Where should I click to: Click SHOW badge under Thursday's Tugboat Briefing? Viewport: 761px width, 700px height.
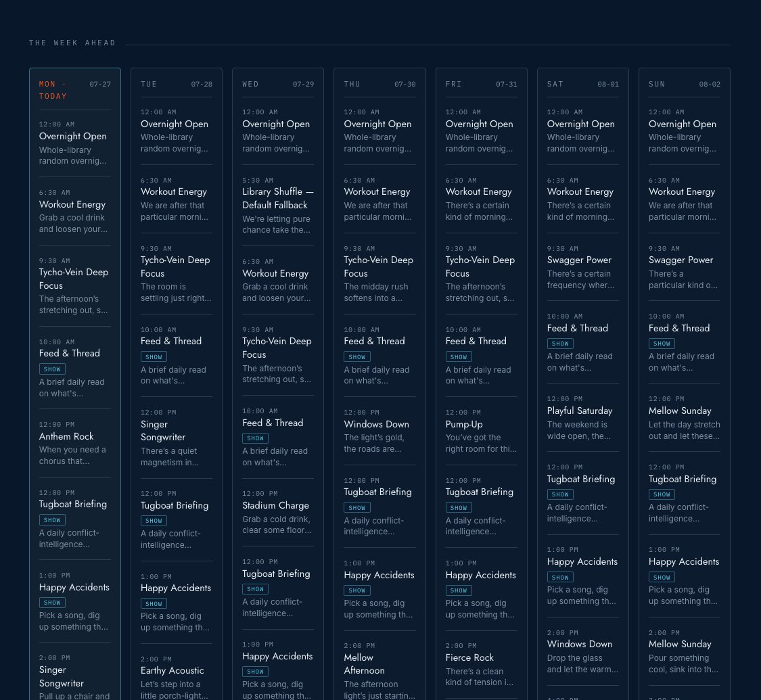356,508
